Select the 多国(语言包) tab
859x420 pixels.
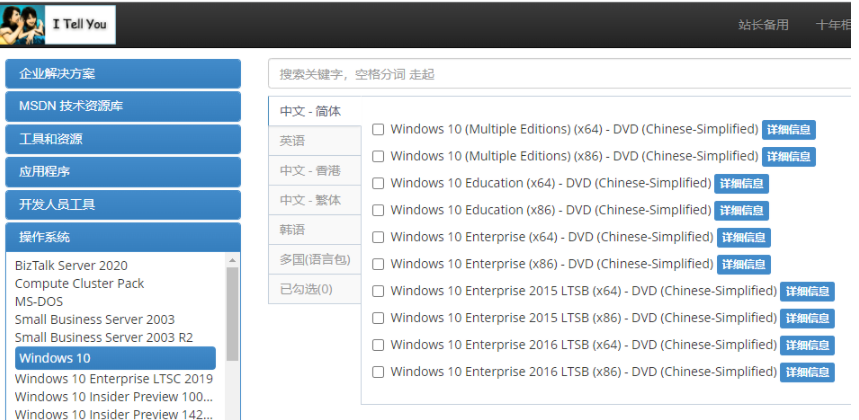(x=314, y=259)
